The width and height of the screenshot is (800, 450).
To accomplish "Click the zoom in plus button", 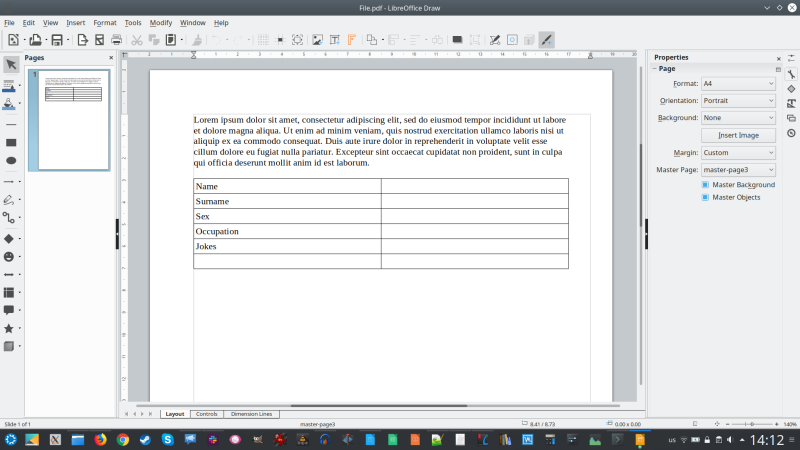I will (x=777, y=424).
